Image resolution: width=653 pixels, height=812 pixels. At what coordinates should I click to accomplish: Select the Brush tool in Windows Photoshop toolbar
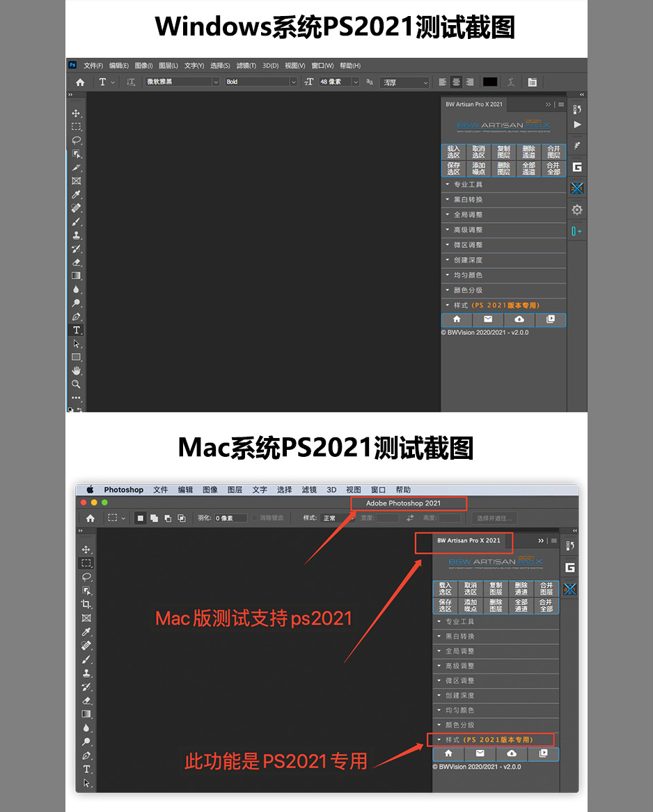tap(76, 221)
